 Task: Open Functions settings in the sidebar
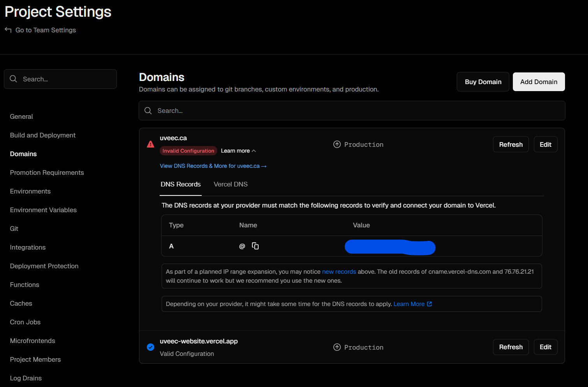25,285
